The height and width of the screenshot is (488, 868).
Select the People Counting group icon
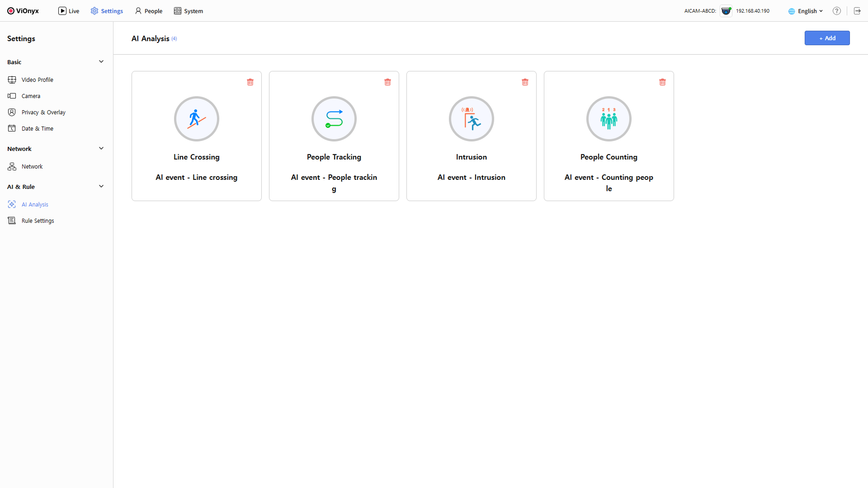click(609, 119)
